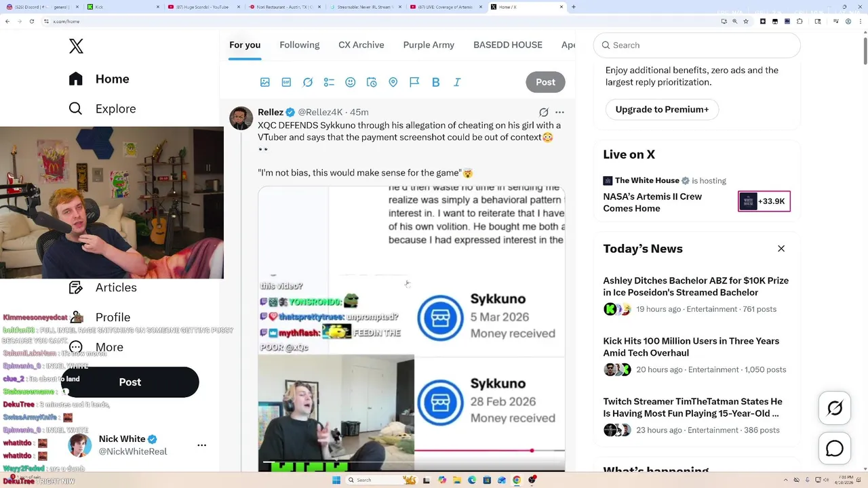
Task: Open Ashley Ditches Bachelor ABZ news story
Action: tap(696, 286)
